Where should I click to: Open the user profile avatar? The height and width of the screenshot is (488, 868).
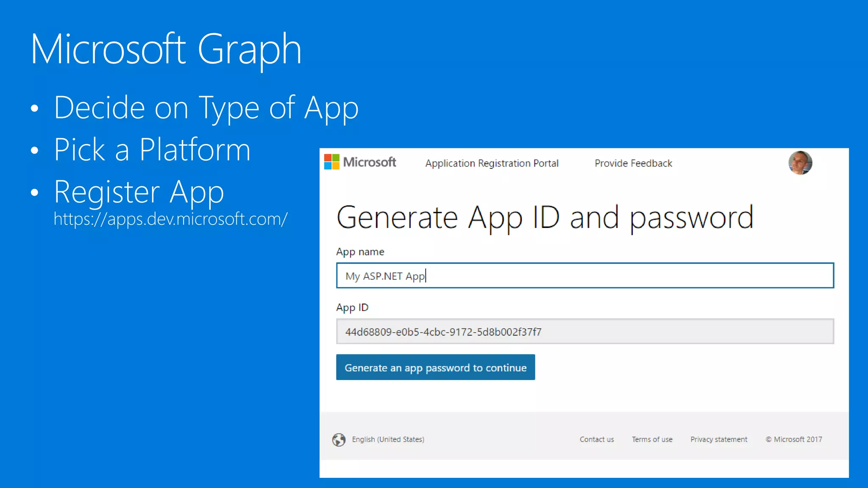click(800, 163)
